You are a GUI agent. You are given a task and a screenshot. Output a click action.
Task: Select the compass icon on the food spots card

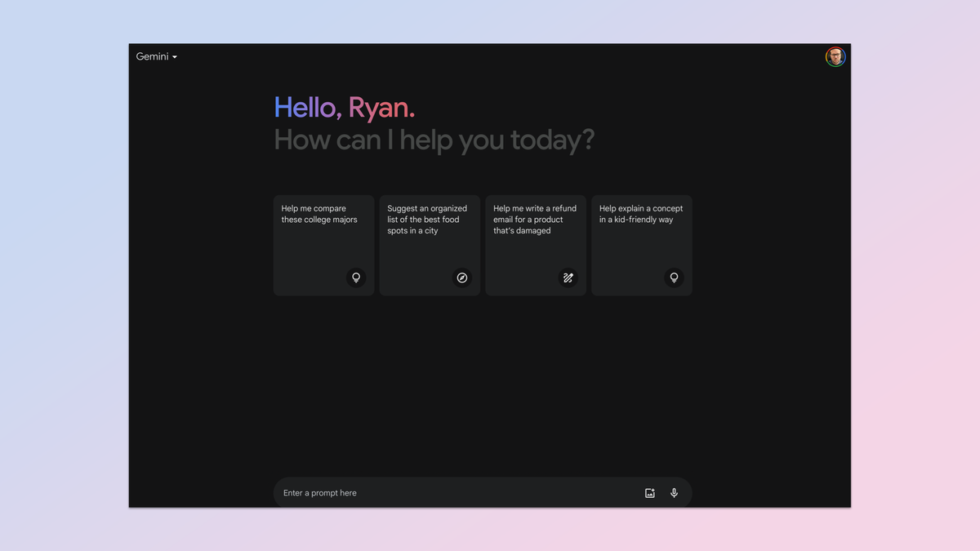pos(462,278)
